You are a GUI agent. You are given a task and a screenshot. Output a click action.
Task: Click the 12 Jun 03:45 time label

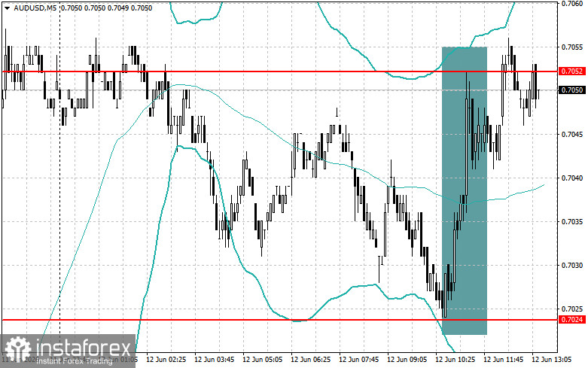pos(214,360)
